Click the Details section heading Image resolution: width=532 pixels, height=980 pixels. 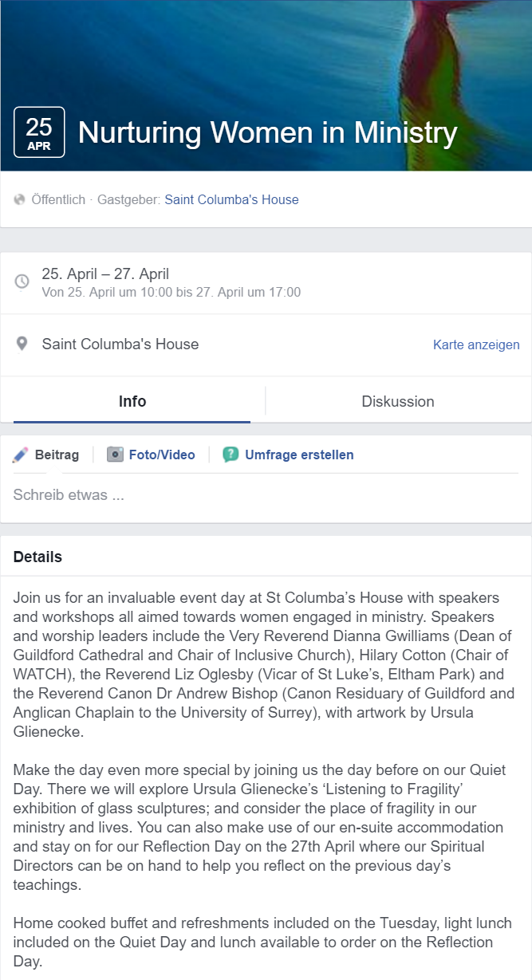tap(37, 557)
